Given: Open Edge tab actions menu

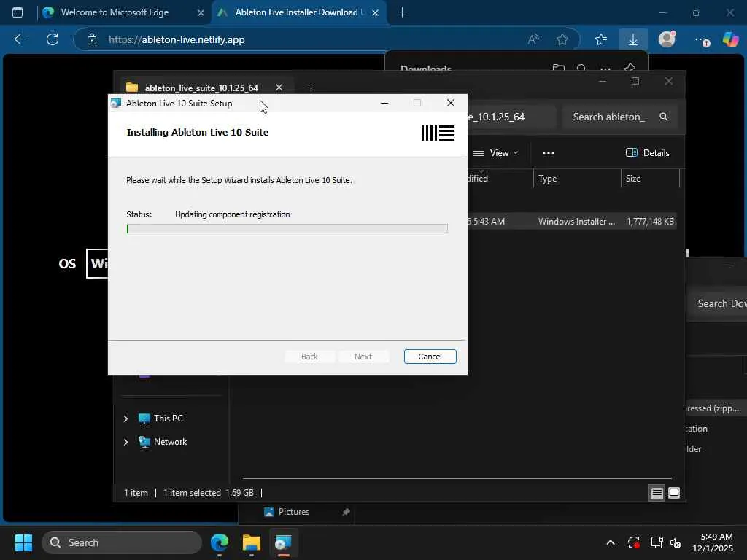Looking at the screenshot, I should point(18,12).
